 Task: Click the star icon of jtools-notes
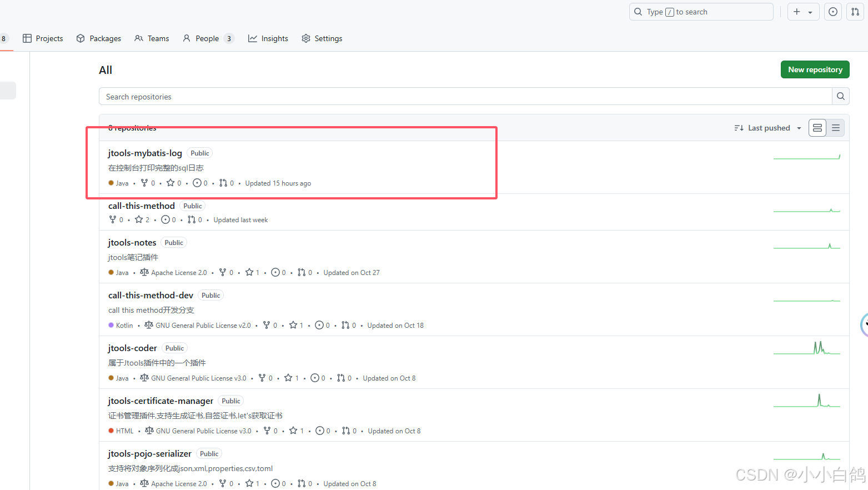249,272
